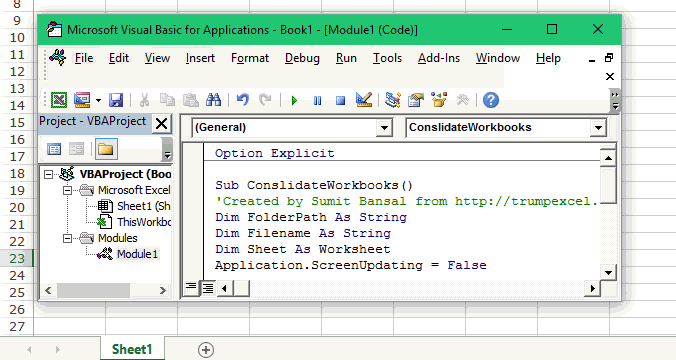Screen dimensions: 676x360
Task: Open Project Explorer toolbar icon
Action: point(393,100)
